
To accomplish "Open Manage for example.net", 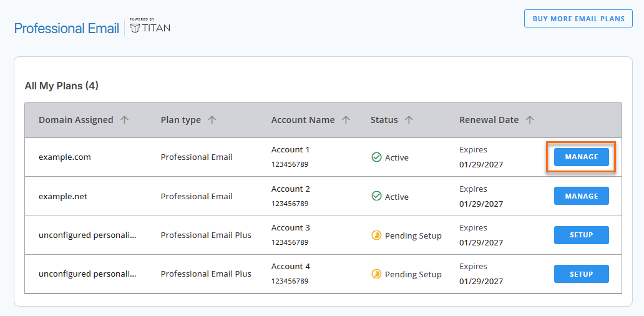I will [581, 196].
